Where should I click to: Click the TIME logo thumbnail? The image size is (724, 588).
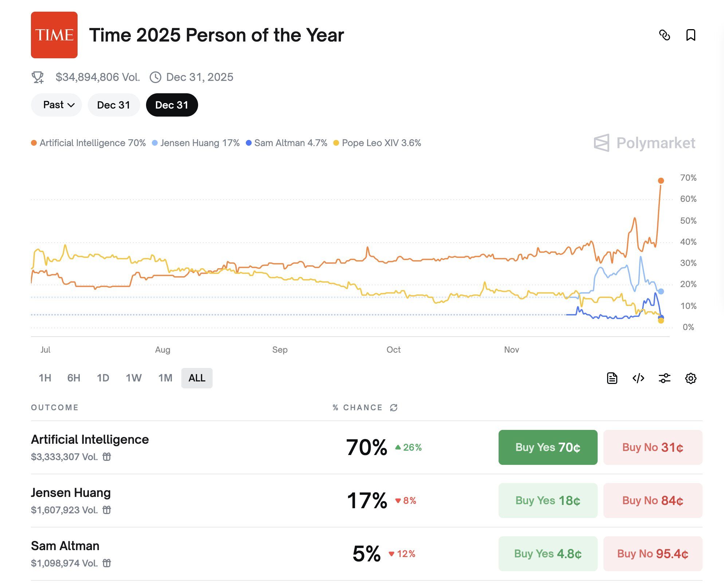click(x=54, y=35)
